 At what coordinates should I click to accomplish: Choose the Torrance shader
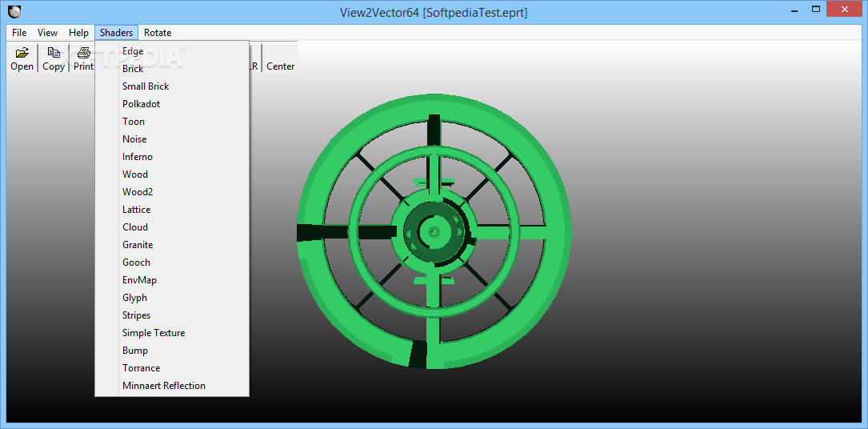[172, 368]
